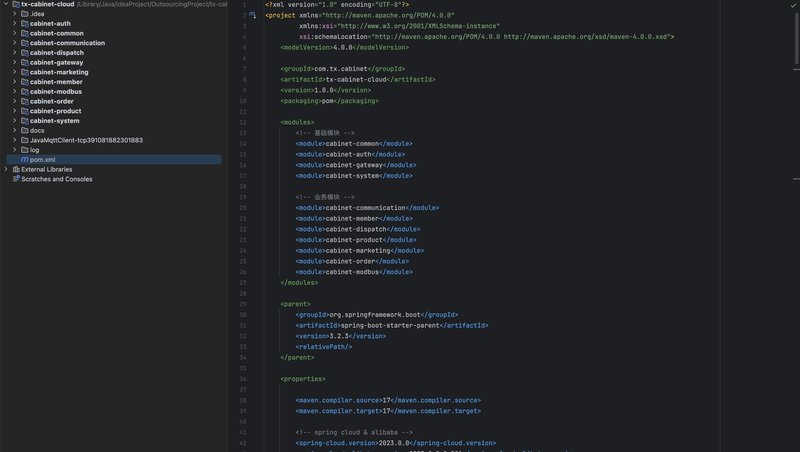Click the cabinet-auth module folder icon
Image resolution: width=800 pixels, height=452 pixels.
click(24, 23)
